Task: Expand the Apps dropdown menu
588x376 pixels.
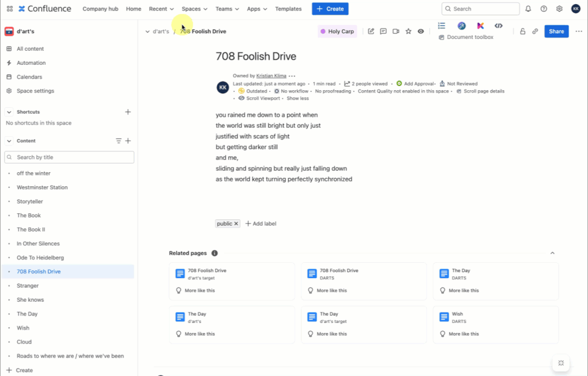Action: pos(257,9)
